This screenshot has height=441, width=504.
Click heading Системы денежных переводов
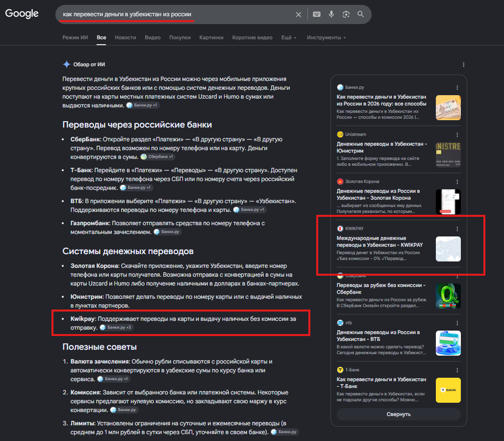click(128, 251)
